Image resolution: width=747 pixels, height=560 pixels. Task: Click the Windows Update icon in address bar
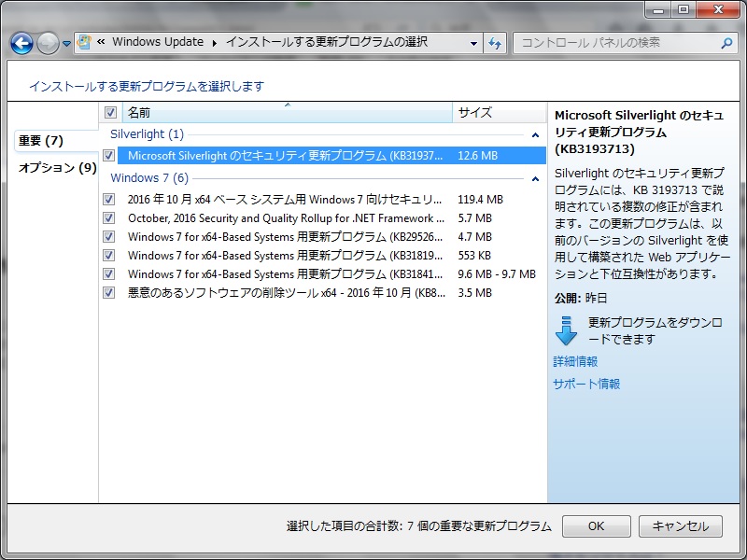[x=84, y=42]
